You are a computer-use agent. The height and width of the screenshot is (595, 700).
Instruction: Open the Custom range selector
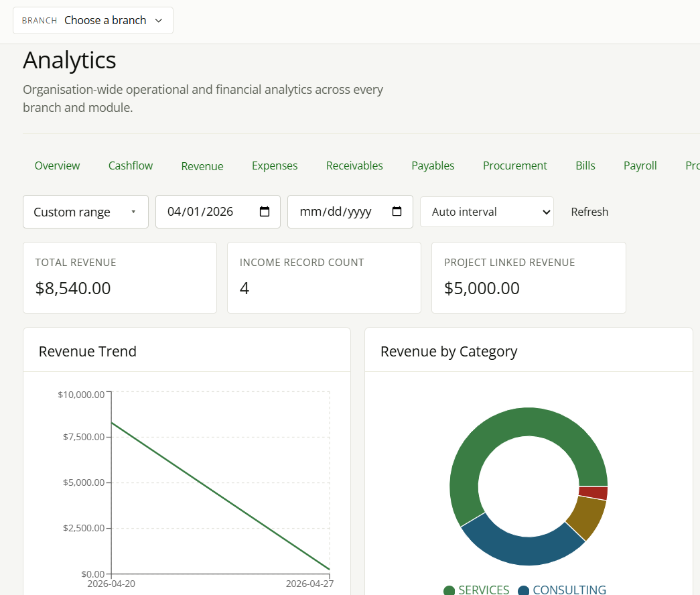click(x=86, y=212)
